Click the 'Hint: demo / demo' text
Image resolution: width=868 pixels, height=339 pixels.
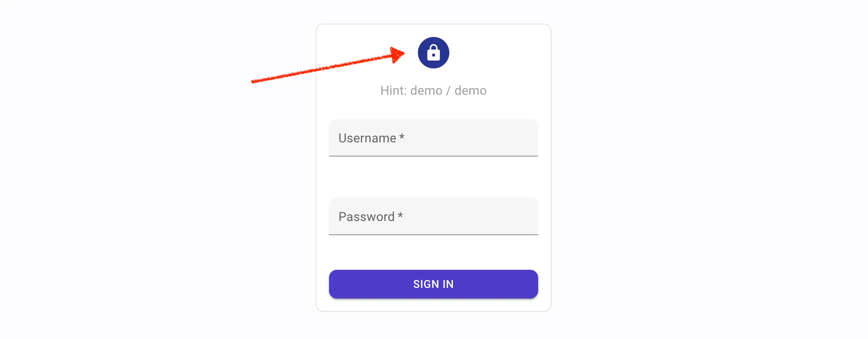[433, 90]
